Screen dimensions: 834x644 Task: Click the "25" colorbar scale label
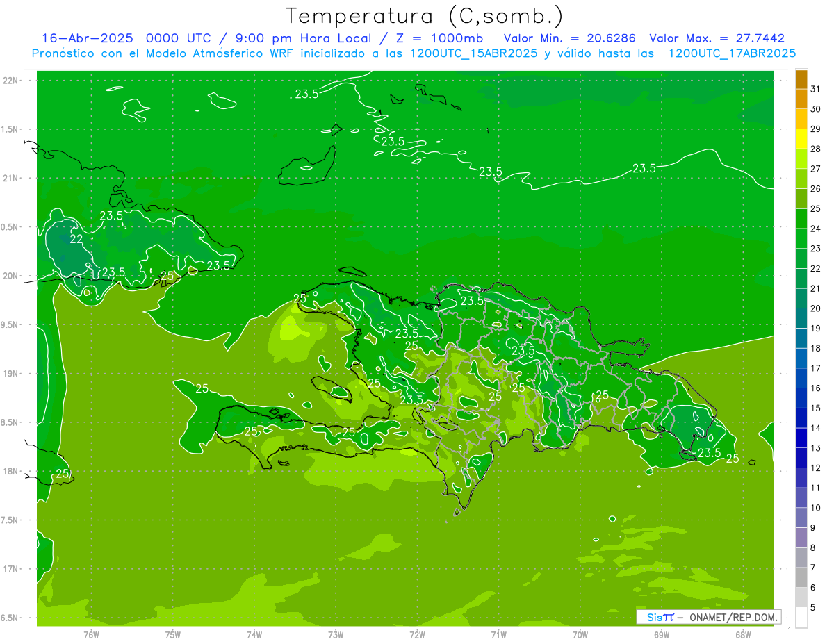(x=816, y=208)
